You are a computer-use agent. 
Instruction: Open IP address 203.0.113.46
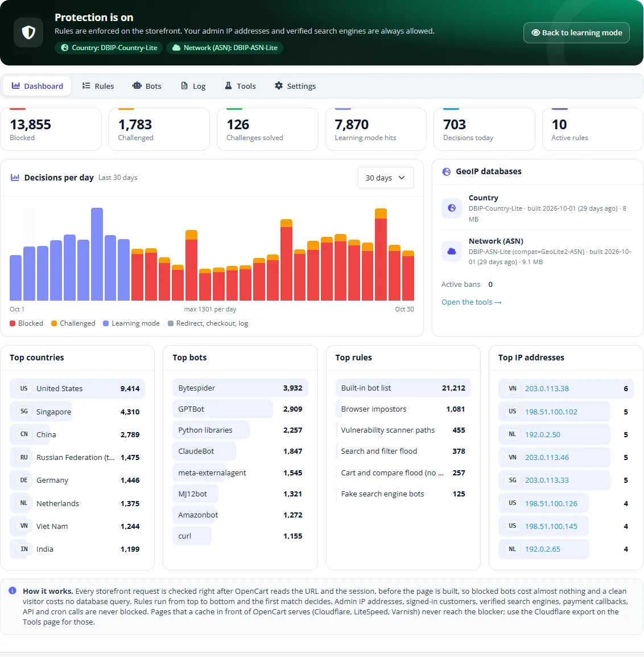[x=547, y=457]
